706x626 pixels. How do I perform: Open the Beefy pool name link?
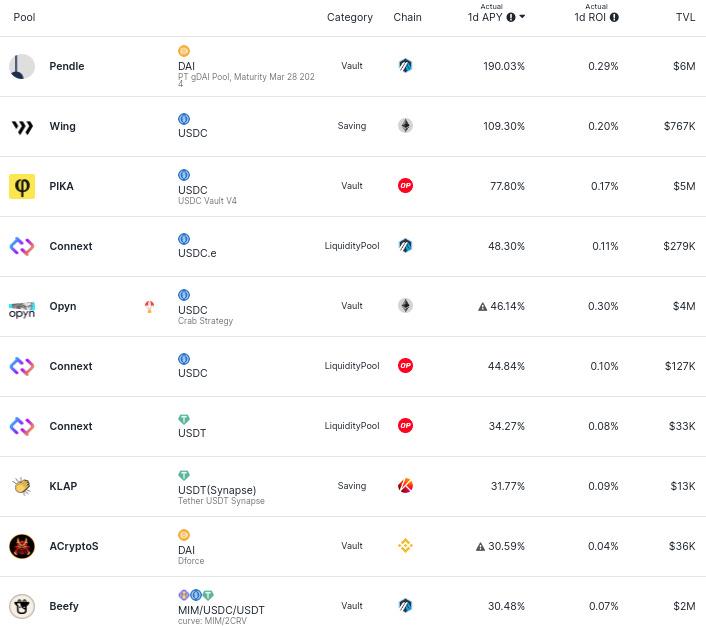(x=64, y=606)
